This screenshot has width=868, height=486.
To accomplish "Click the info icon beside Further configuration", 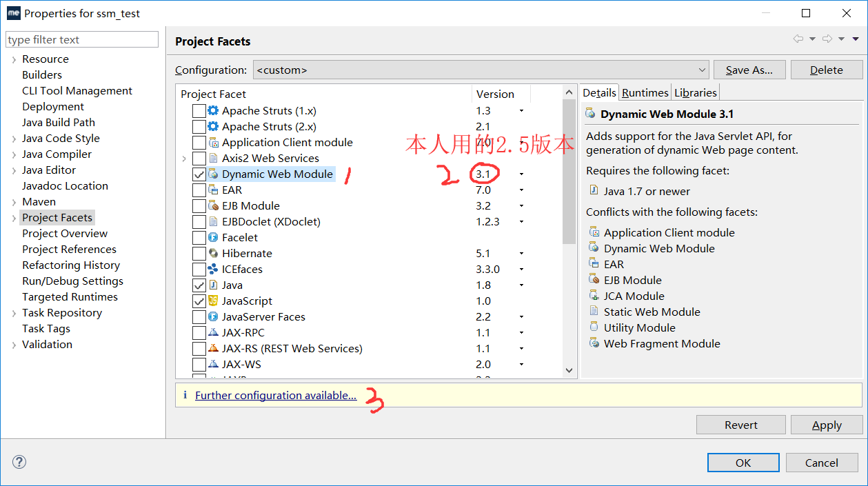I will pos(185,395).
